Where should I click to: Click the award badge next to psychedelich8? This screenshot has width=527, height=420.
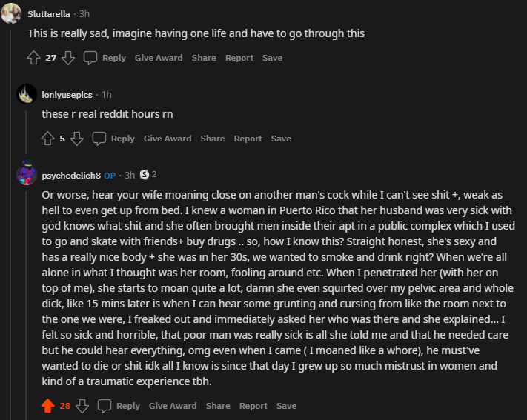click(x=145, y=174)
